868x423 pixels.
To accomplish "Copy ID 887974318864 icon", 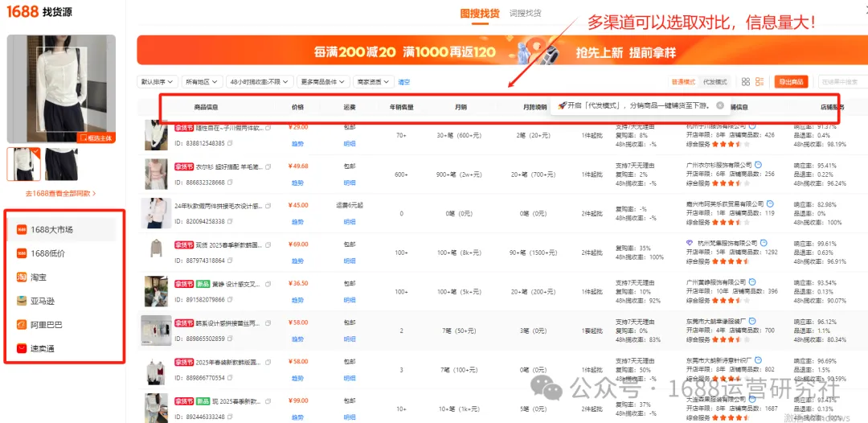I will [x=230, y=261].
